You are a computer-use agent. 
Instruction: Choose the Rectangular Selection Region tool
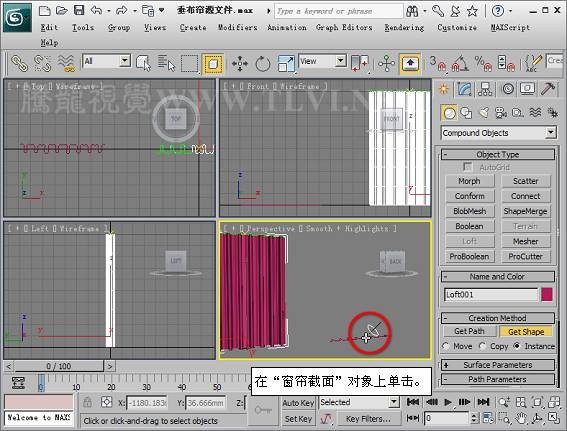(x=189, y=64)
